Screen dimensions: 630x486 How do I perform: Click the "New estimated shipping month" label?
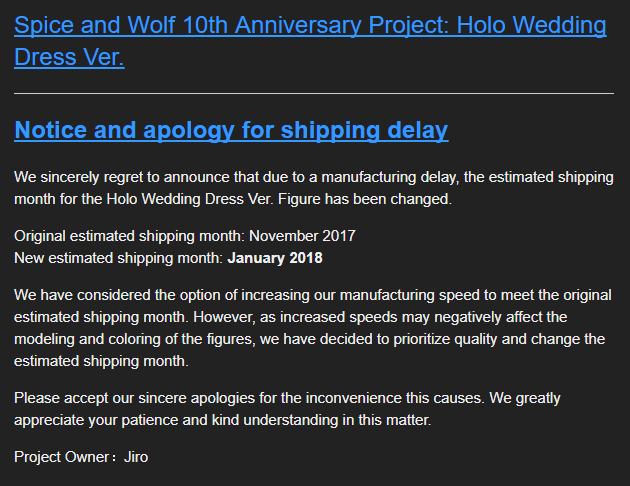pos(118,258)
